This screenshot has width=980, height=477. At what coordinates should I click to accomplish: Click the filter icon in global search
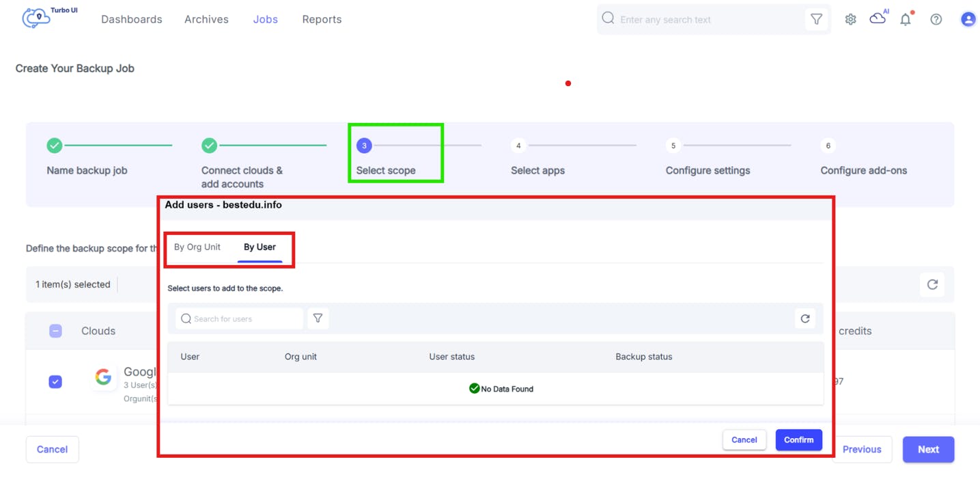click(816, 20)
